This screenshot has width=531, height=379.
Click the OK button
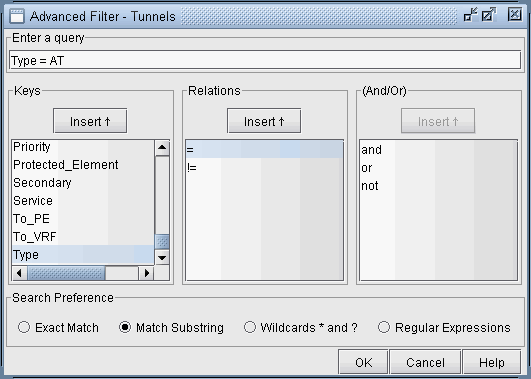point(363,362)
